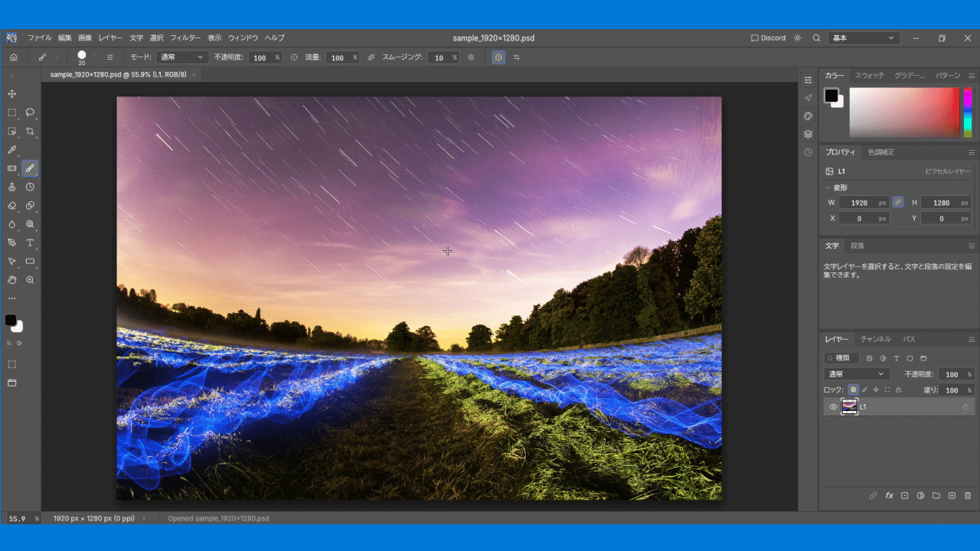
Task: Select the Rectangle shape tool
Action: click(30, 262)
